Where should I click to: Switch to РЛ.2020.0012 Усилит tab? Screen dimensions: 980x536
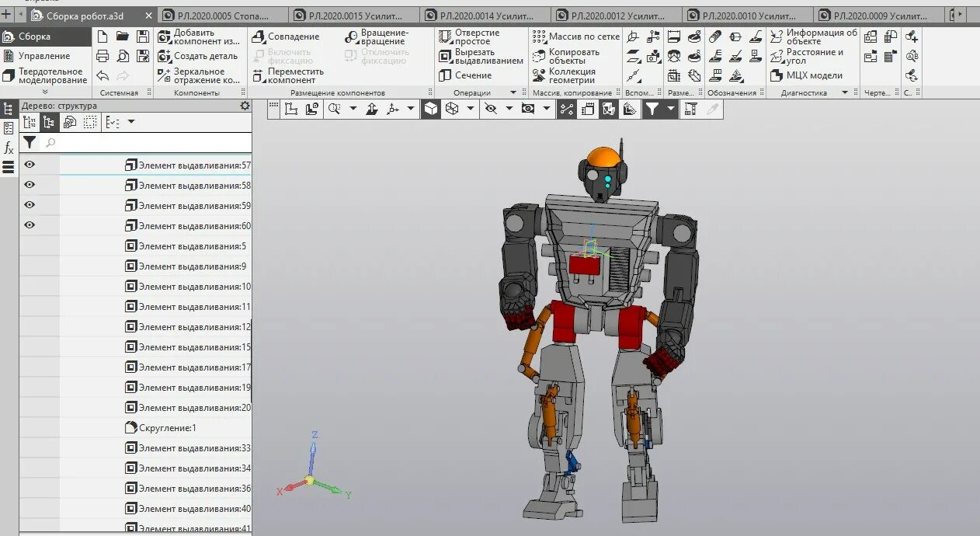point(617,16)
